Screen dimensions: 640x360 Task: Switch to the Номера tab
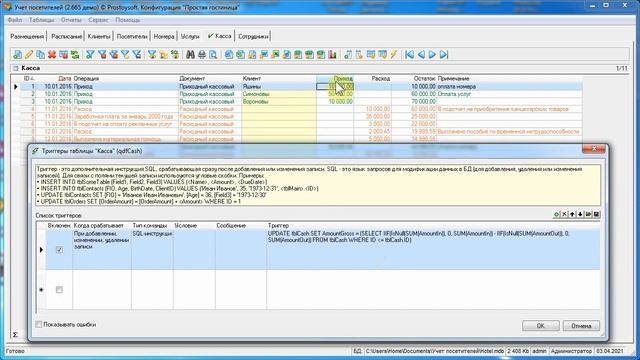(x=164, y=36)
